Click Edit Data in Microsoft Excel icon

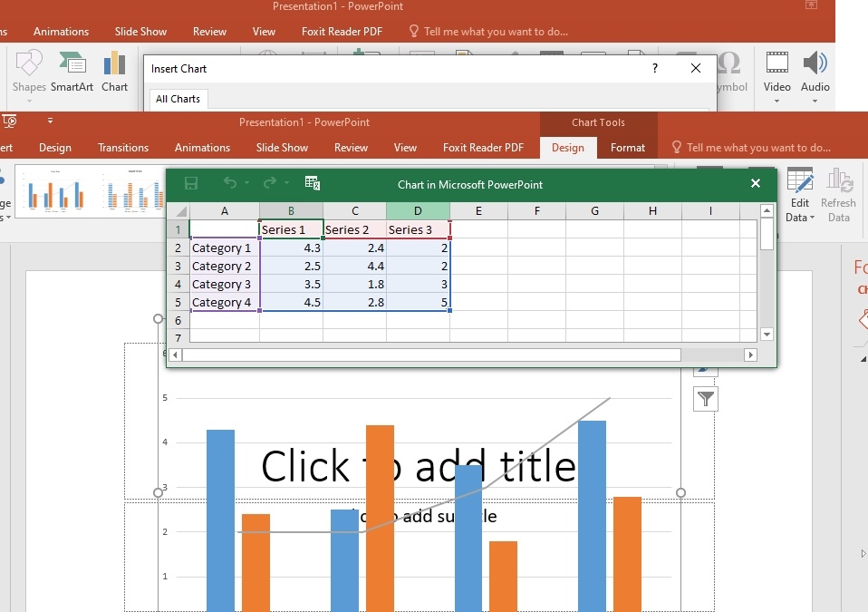point(313,183)
